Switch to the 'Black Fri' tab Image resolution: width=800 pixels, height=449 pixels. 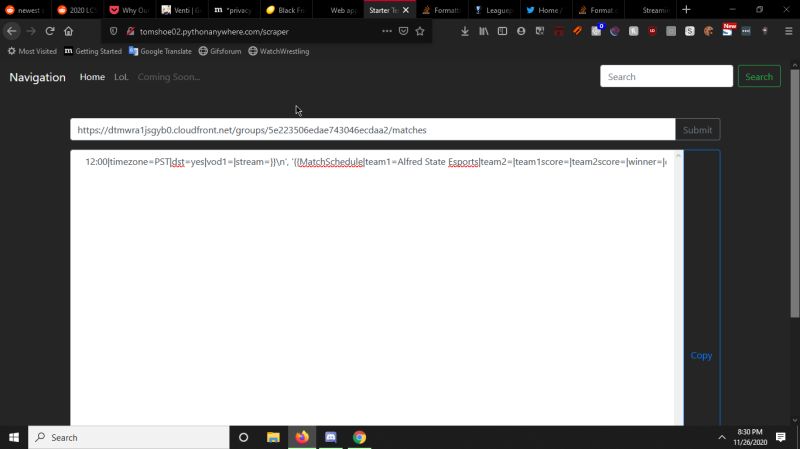tap(286, 10)
